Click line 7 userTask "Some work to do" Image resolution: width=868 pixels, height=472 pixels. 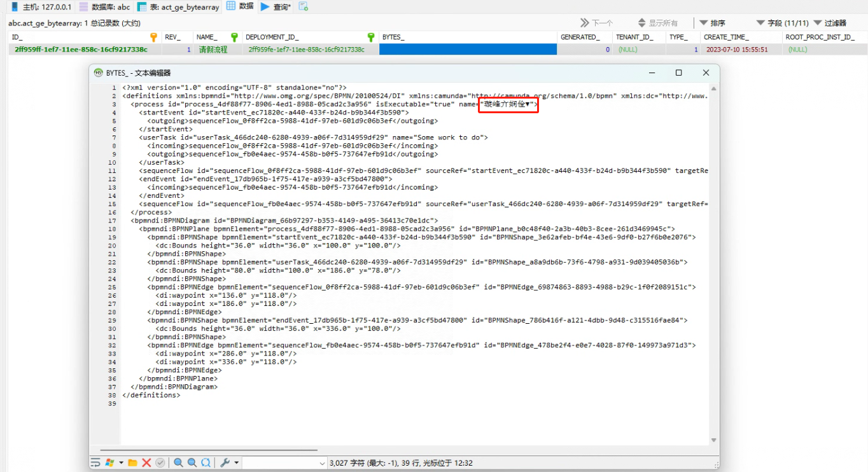point(313,137)
